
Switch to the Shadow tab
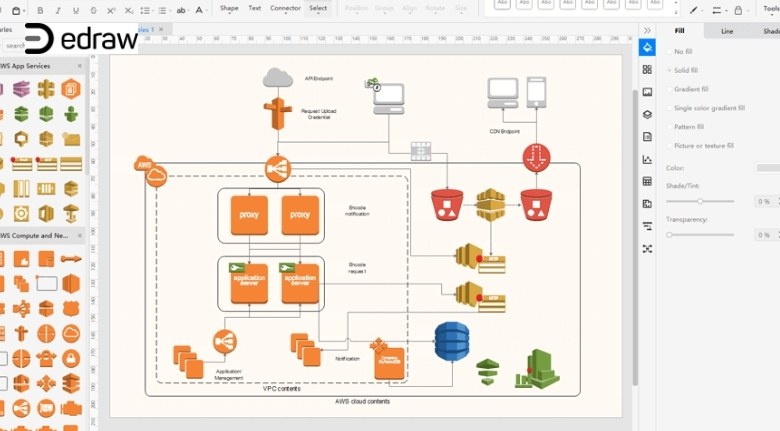click(771, 31)
